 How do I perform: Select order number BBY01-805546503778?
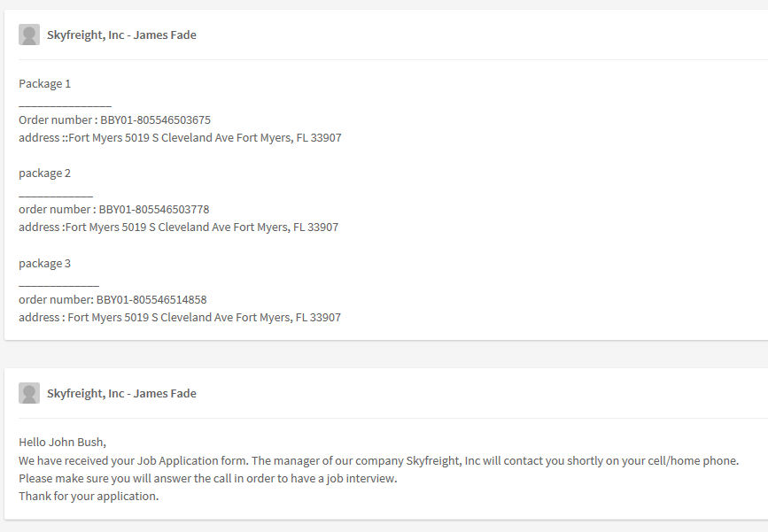[x=154, y=210]
